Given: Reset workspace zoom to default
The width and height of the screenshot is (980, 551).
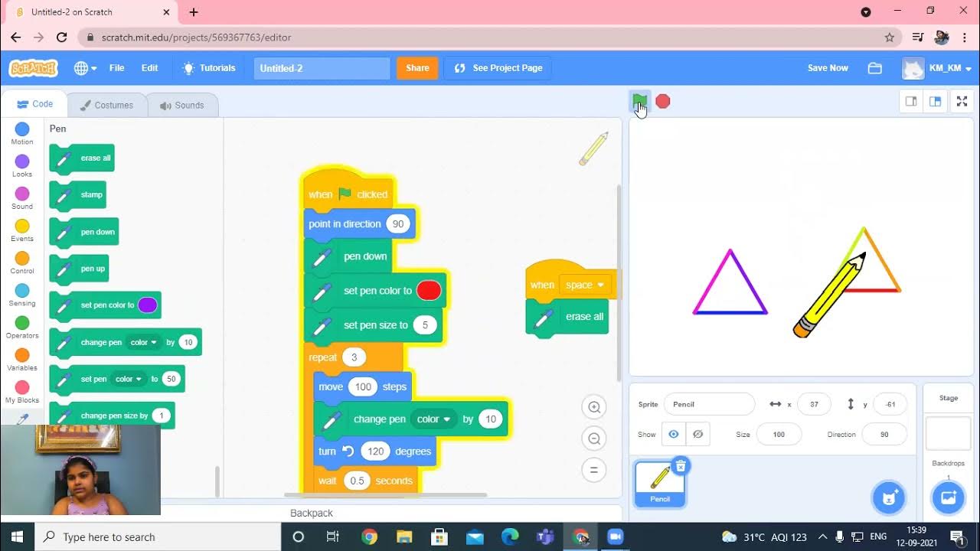Looking at the screenshot, I should [x=594, y=470].
